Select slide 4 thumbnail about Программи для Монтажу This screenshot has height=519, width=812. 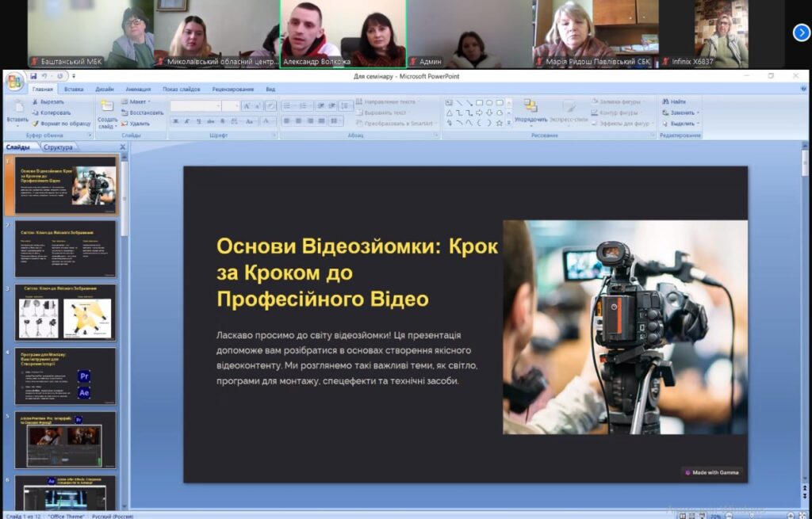coord(65,376)
